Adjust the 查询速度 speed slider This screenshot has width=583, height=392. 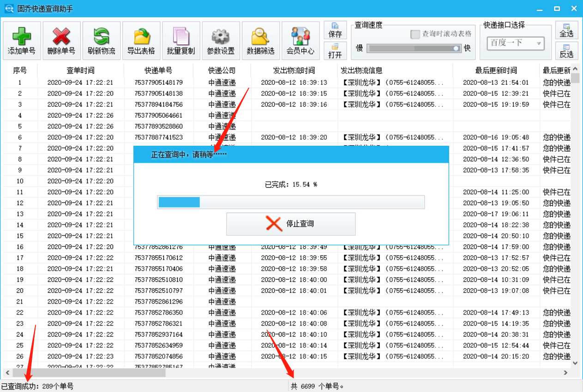point(414,48)
